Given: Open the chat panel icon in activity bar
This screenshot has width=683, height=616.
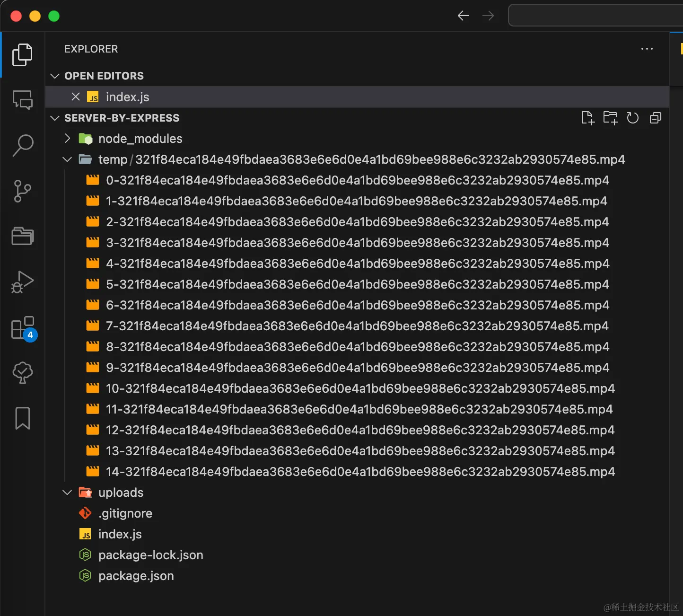Looking at the screenshot, I should tap(22, 100).
